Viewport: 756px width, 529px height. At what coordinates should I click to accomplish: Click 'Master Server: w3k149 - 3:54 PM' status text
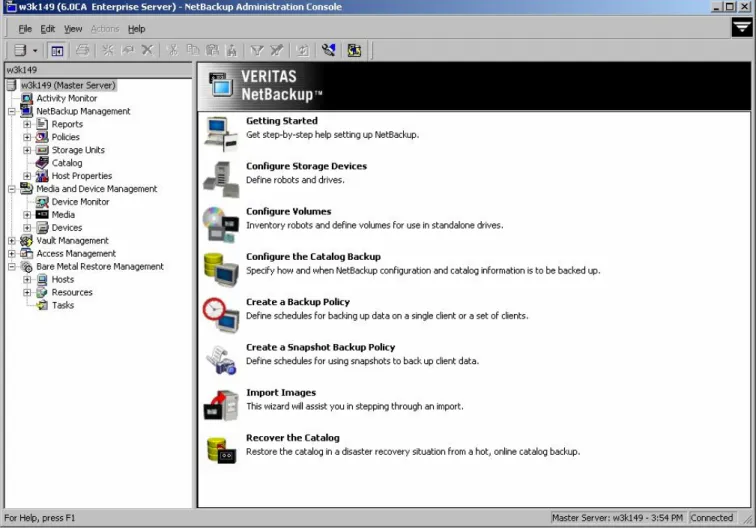pyautogui.click(x=617, y=518)
